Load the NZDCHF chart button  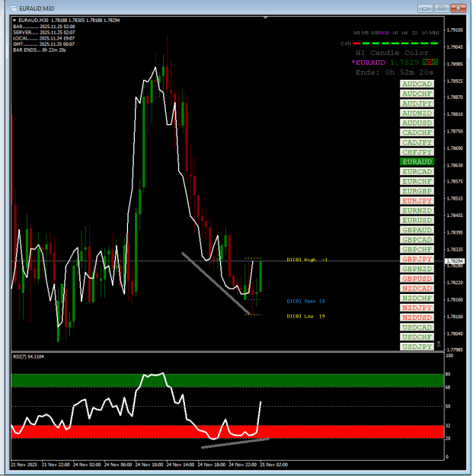click(417, 298)
